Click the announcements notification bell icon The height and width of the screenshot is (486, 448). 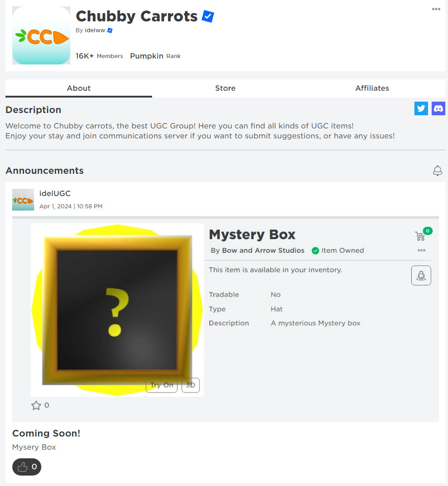(438, 171)
